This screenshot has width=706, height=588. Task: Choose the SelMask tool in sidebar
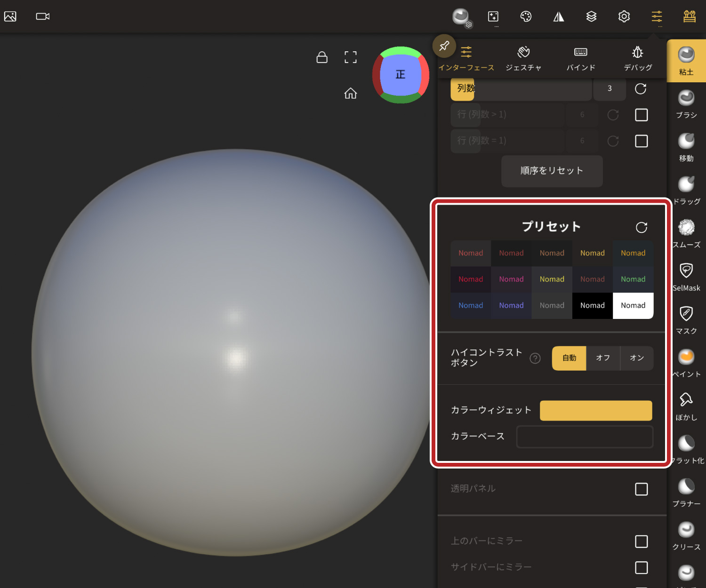tap(686, 277)
